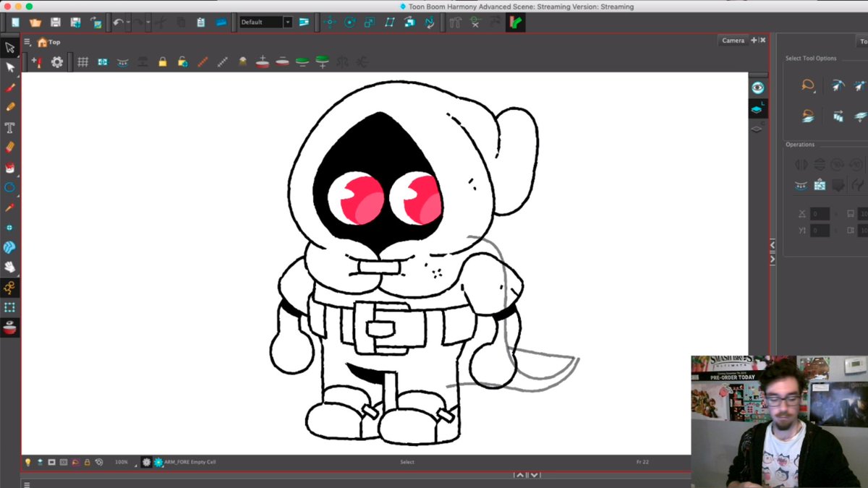The height and width of the screenshot is (488, 868).
Task: Select the Text tool
Action: coord(10,127)
